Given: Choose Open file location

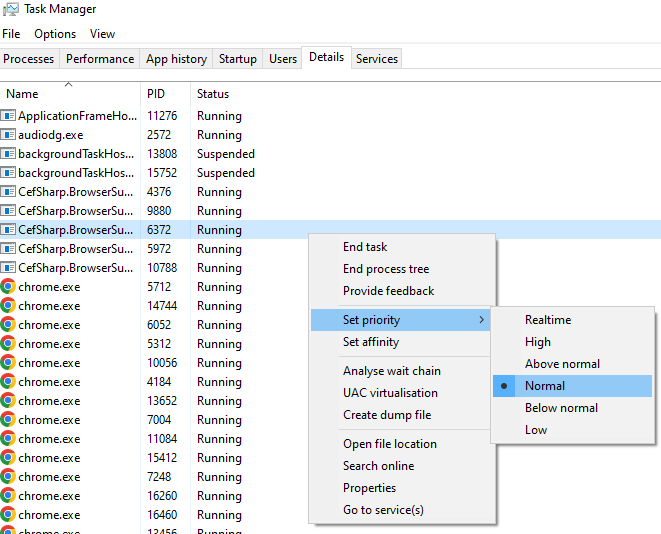Looking at the screenshot, I should (390, 444).
